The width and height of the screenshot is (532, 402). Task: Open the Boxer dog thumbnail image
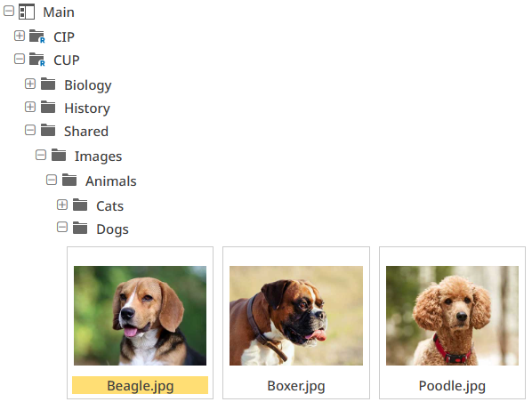296,316
